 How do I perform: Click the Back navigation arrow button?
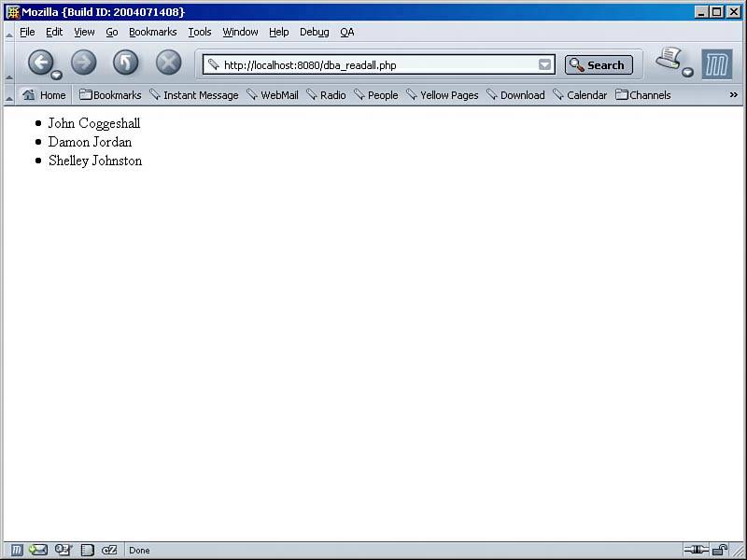pos(40,63)
